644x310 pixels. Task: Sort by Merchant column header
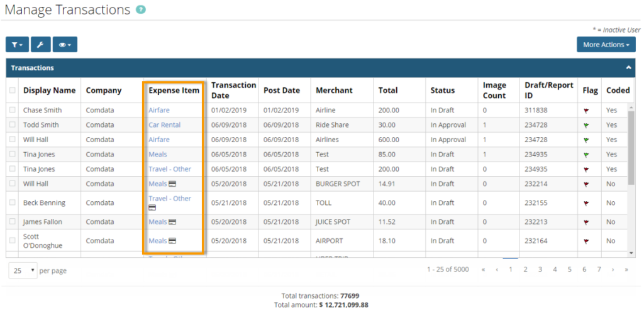(x=334, y=91)
